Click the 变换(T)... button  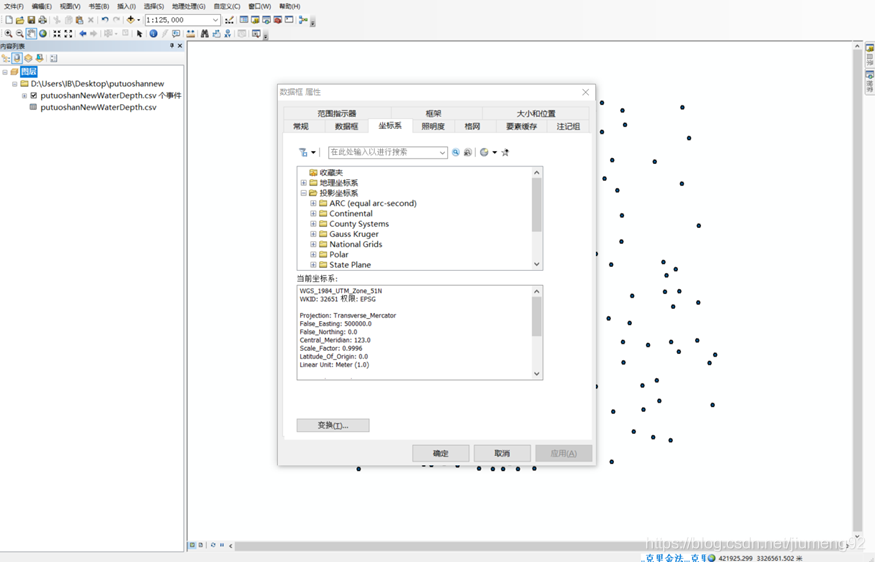[333, 425]
